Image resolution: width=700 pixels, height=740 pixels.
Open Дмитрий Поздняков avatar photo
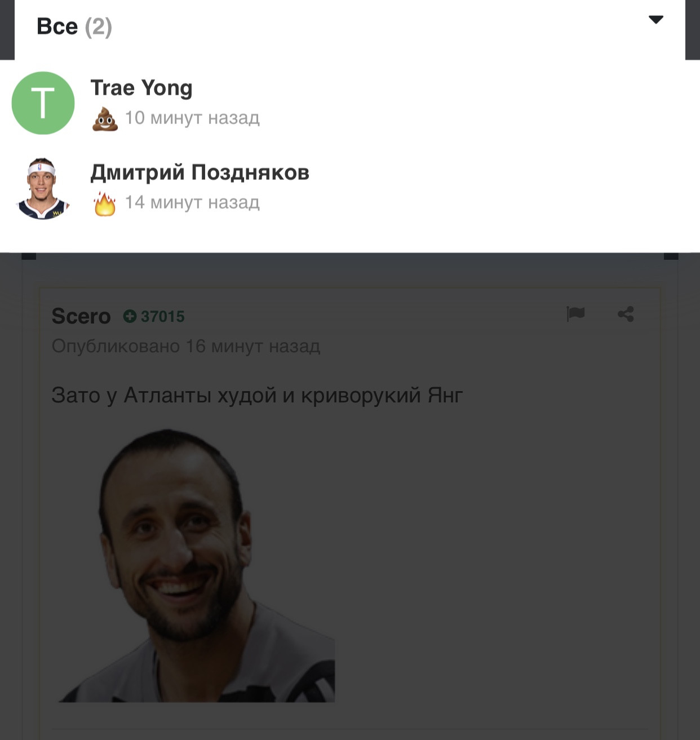43,188
